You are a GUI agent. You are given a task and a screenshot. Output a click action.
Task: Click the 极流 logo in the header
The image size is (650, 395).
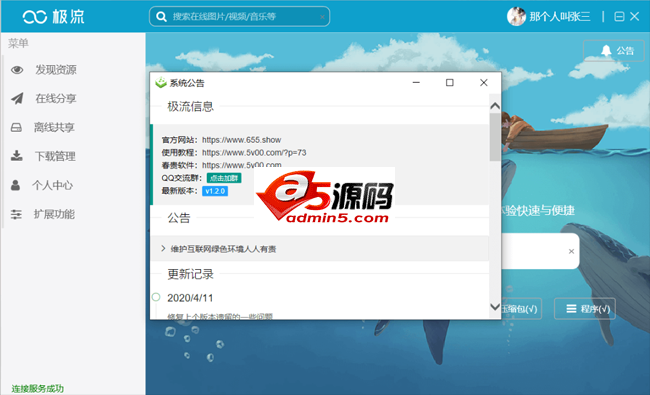click(53, 17)
